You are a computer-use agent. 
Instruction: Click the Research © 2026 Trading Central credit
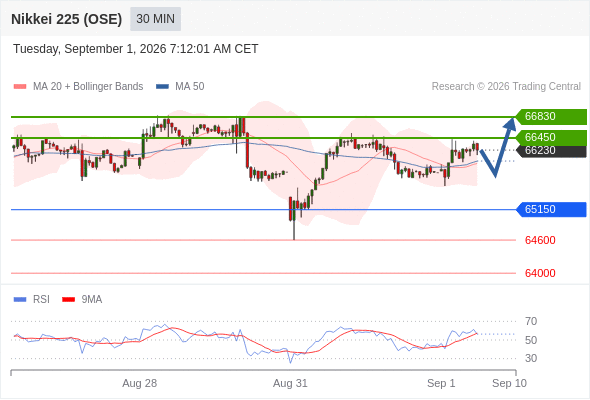506,87
